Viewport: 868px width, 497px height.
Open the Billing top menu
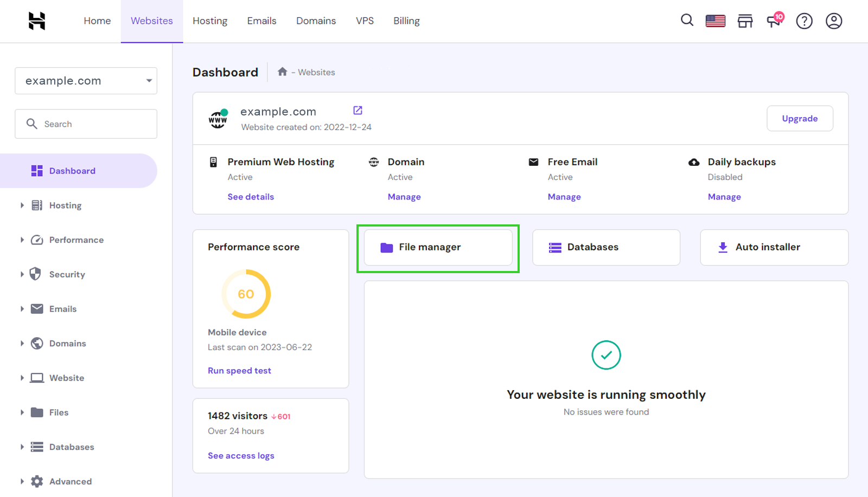pos(406,21)
